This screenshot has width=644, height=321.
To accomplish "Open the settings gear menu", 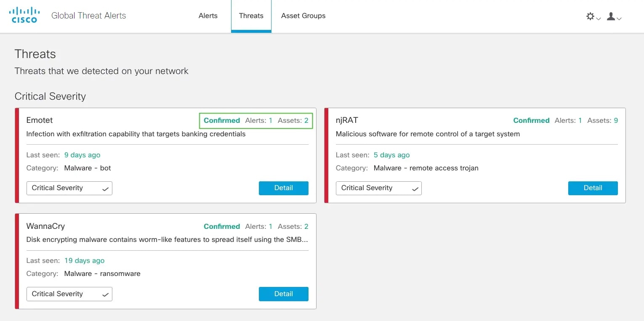I will (x=593, y=16).
